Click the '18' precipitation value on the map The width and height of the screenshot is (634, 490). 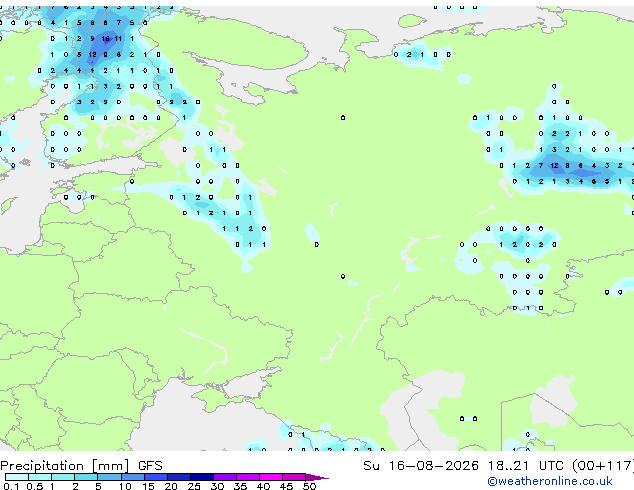coord(106,39)
